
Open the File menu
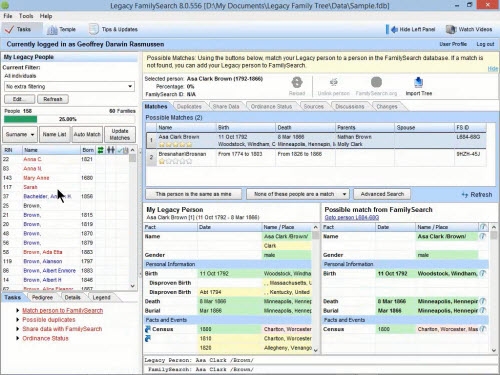click(8, 16)
